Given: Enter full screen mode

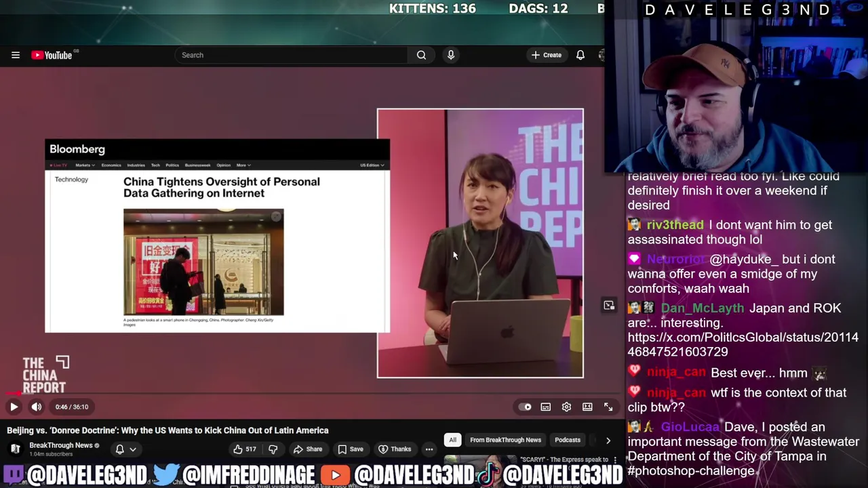Looking at the screenshot, I should (608, 407).
